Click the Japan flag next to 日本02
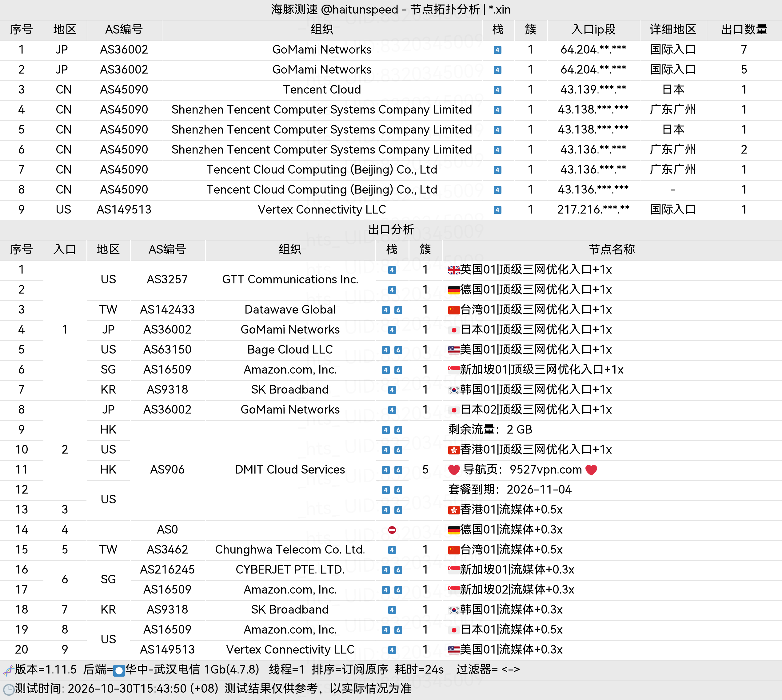 (454, 410)
